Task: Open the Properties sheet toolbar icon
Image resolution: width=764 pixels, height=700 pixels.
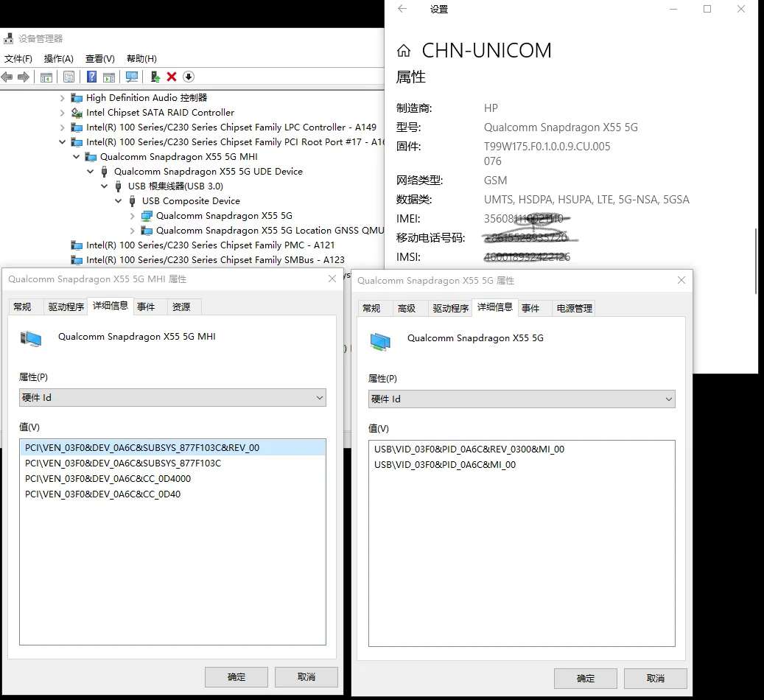Action: [69, 77]
